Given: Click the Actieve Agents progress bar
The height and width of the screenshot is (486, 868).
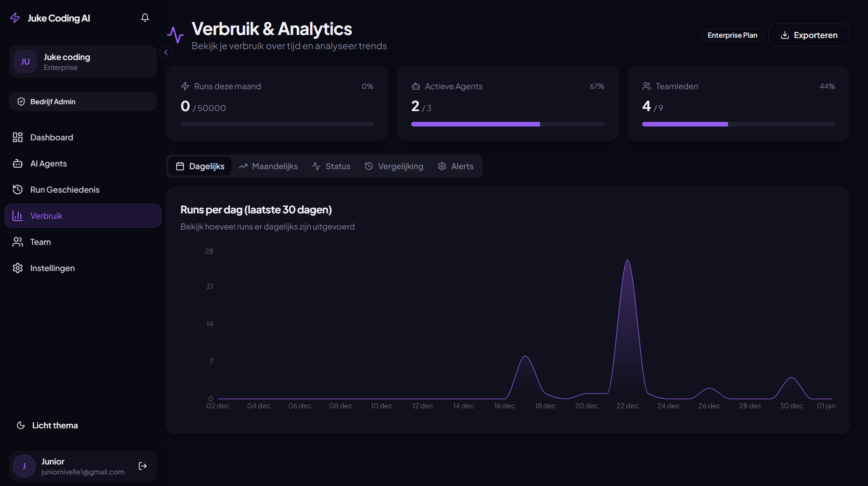Looking at the screenshot, I should click(x=507, y=124).
